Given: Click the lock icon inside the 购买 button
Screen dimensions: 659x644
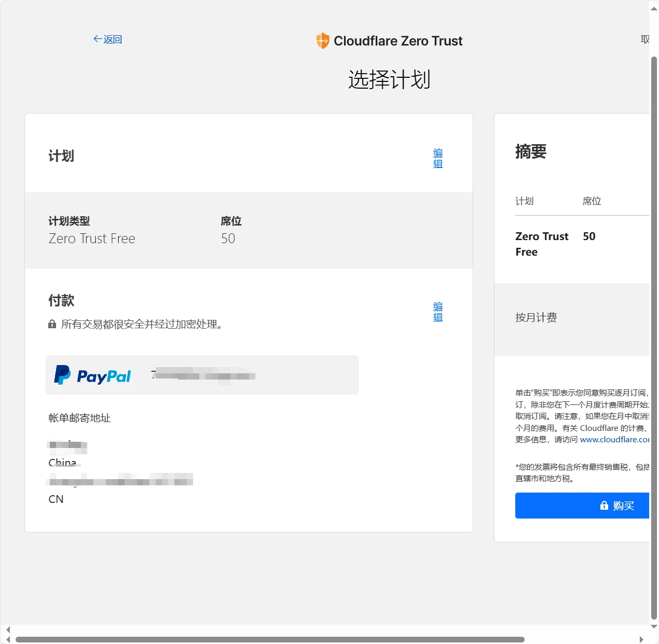Looking at the screenshot, I should point(603,506).
